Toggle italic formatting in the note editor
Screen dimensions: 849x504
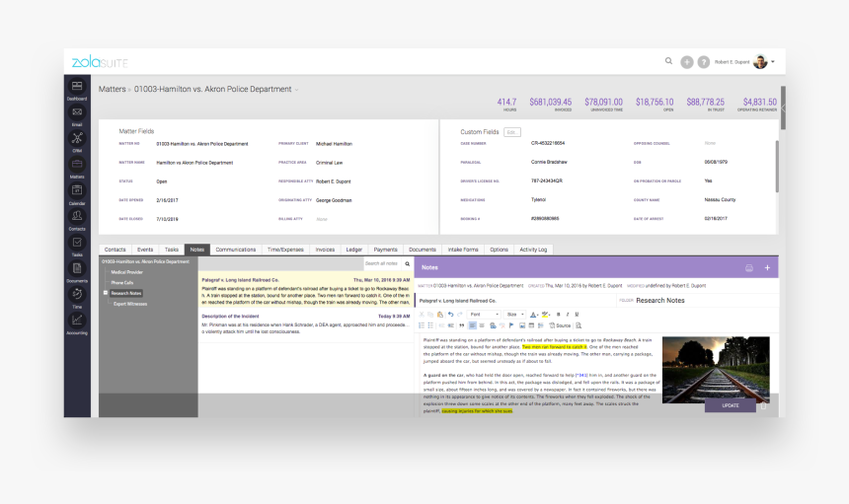point(566,314)
